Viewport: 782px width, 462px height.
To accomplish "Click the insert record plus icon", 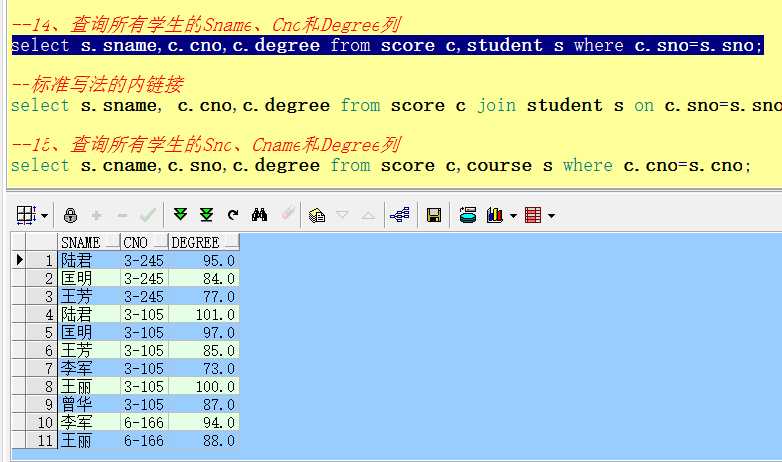I will click(x=96, y=216).
